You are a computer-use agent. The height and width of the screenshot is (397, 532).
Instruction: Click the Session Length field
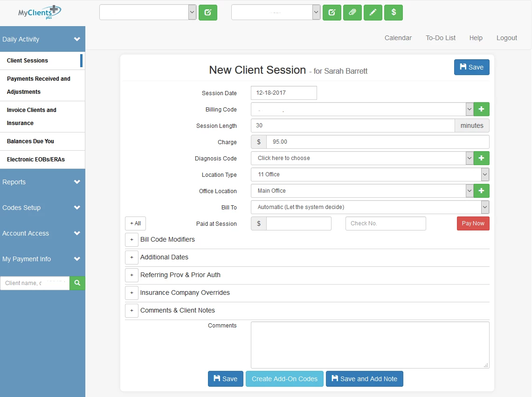(353, 125)
